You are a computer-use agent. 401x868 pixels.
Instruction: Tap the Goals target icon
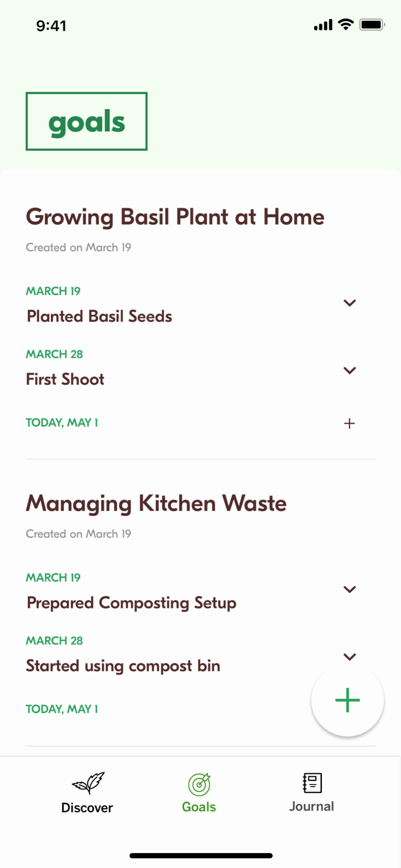tap(199, 784)
